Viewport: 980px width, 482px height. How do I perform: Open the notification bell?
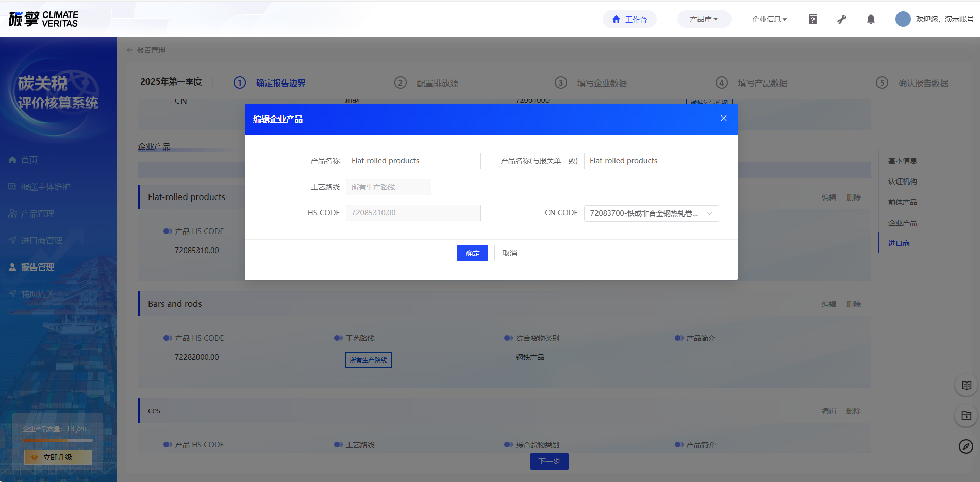point(871,20)
